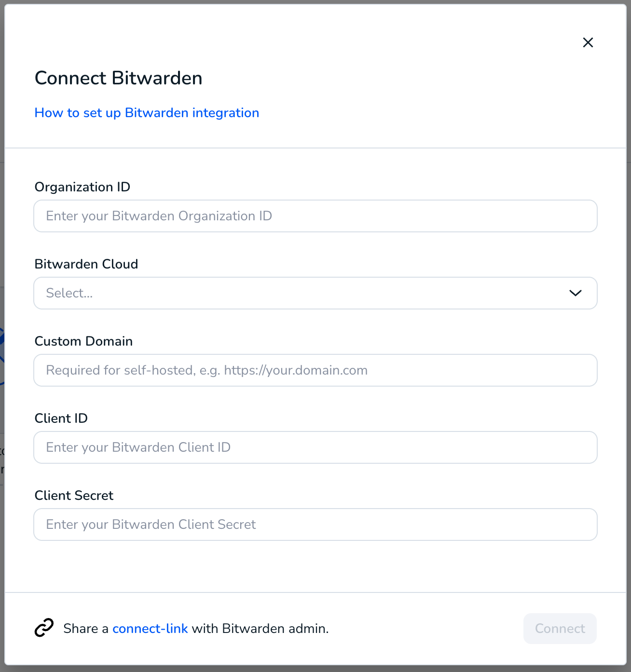Collapse the Bitwarden Cloud selector

point(315,293)
